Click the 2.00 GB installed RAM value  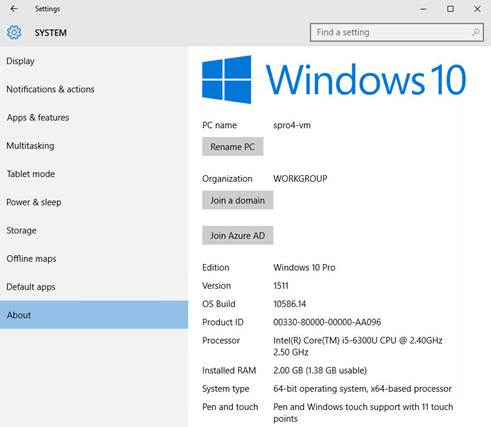coord(320,370)
